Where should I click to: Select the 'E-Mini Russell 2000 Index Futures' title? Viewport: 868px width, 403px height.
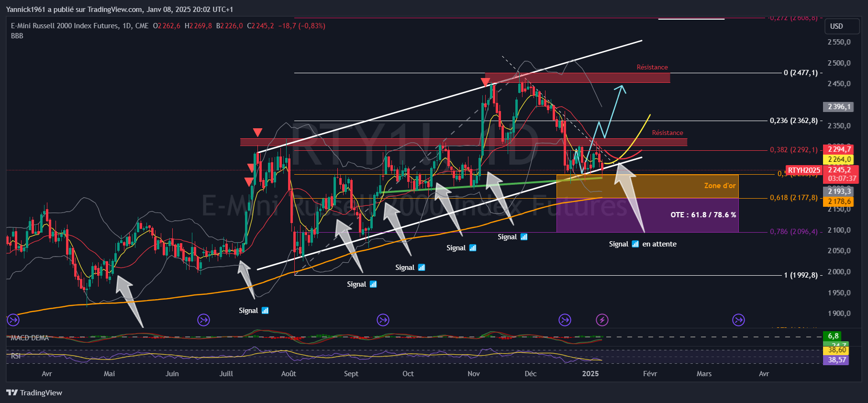pos(65,26)
